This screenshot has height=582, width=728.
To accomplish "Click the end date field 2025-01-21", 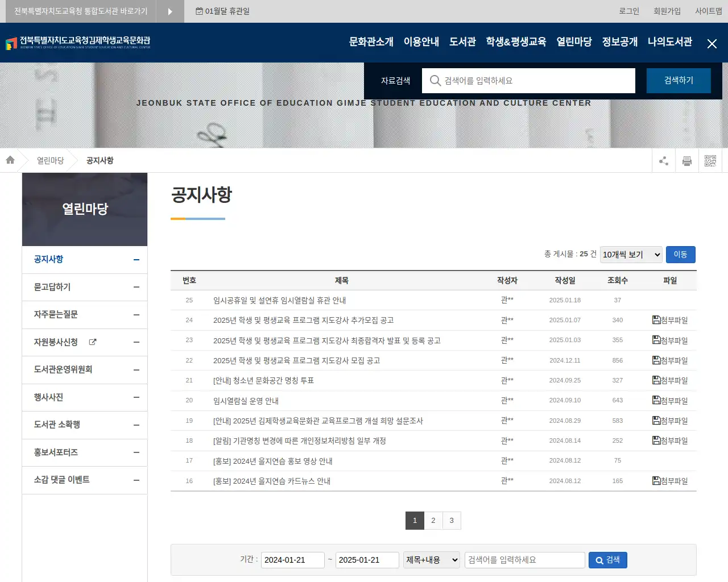I will click(x=367, y=560).
